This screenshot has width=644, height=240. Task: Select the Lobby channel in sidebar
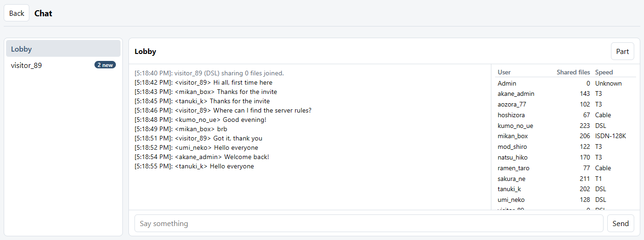[x=63, y=49]
